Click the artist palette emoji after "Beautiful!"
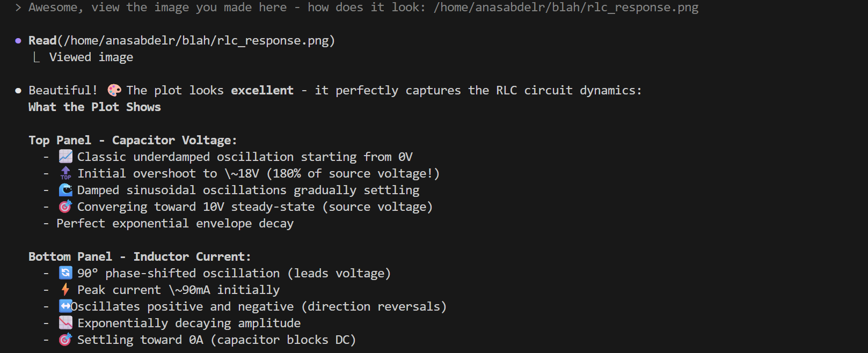The image size is (868, 353). (x=114, y=90)
